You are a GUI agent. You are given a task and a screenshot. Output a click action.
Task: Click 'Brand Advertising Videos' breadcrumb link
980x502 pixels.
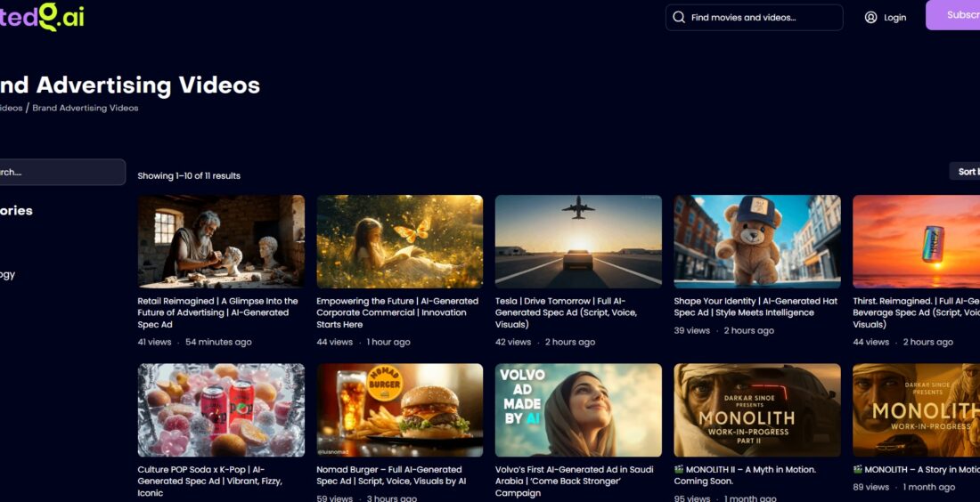click(x=86, y=109)
